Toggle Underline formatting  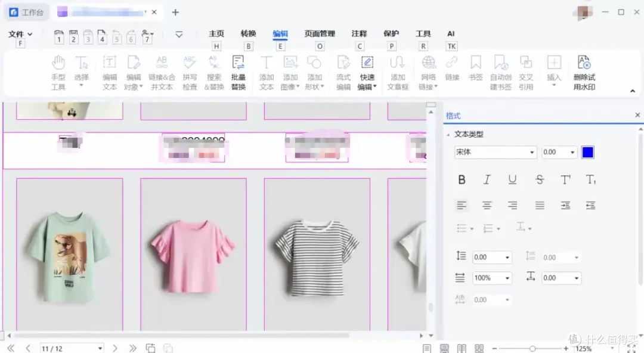pos(512,179)
